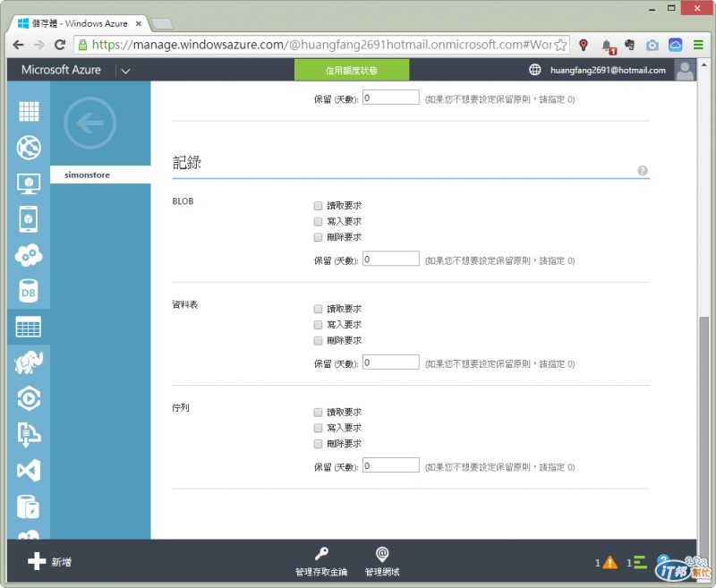Select the 儲存體 - Windows Azure browser tab
The width and height of the screenshot is (716, 588).
click(80, 23)
